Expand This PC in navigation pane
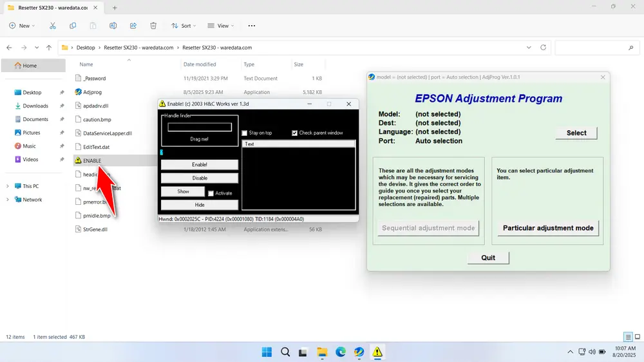This screenshot has height=362, width=644. (x=7, y=186)
